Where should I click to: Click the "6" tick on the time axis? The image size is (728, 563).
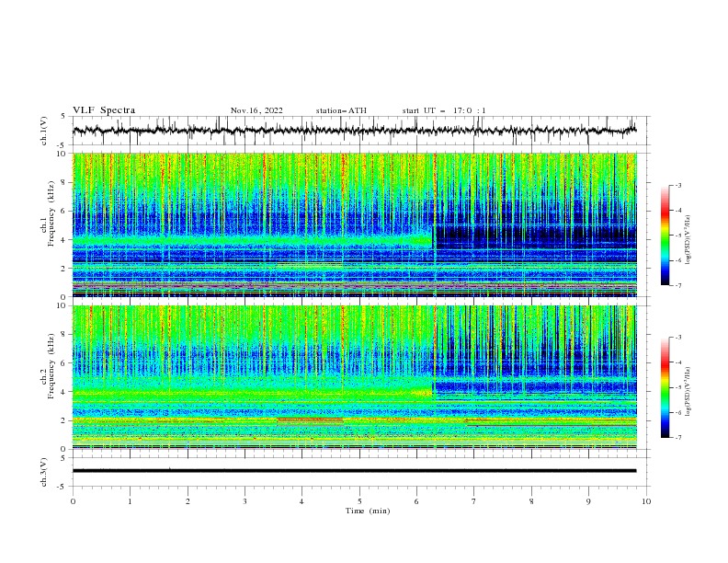click(x=416, y=501)
